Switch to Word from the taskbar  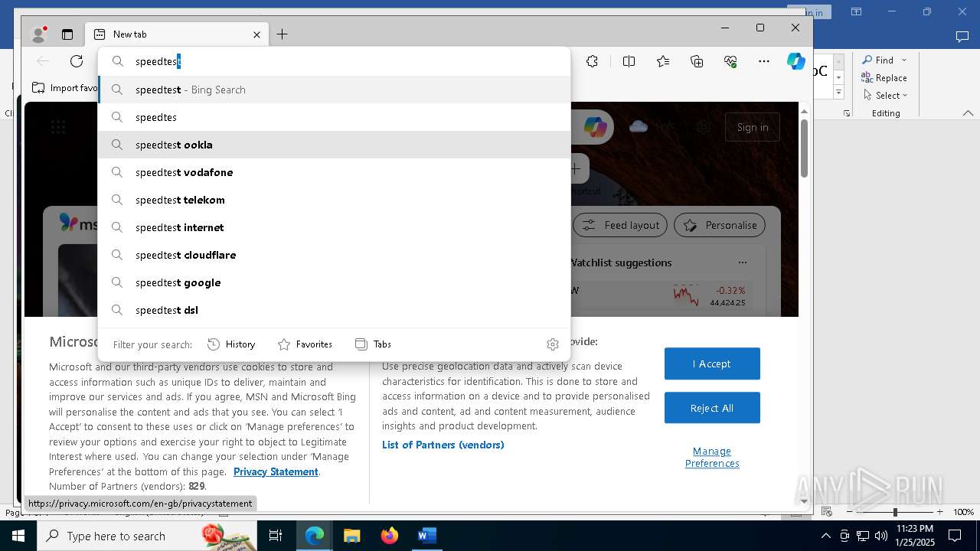coord(426,536)
